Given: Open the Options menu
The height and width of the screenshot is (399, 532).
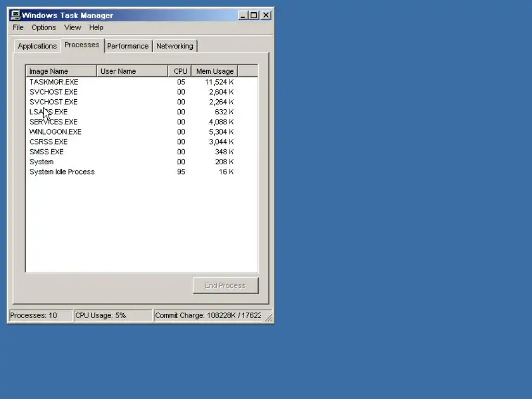Looking at the screenshot, I should (x=44, y=28).
